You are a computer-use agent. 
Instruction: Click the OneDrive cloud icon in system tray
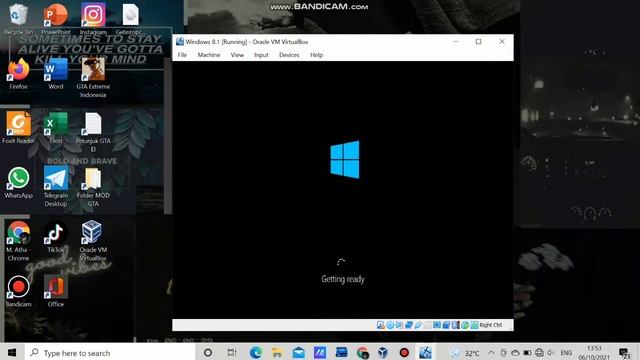click(516, 353)
